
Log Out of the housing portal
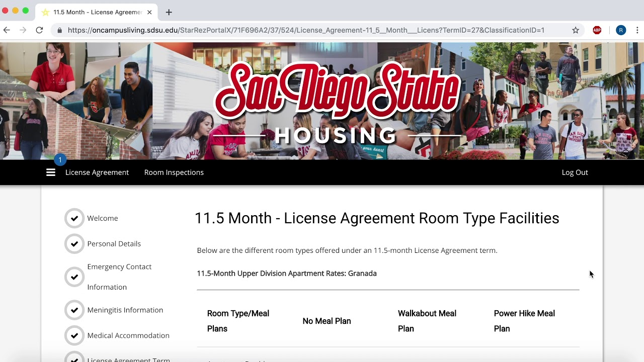click(575, 172)
